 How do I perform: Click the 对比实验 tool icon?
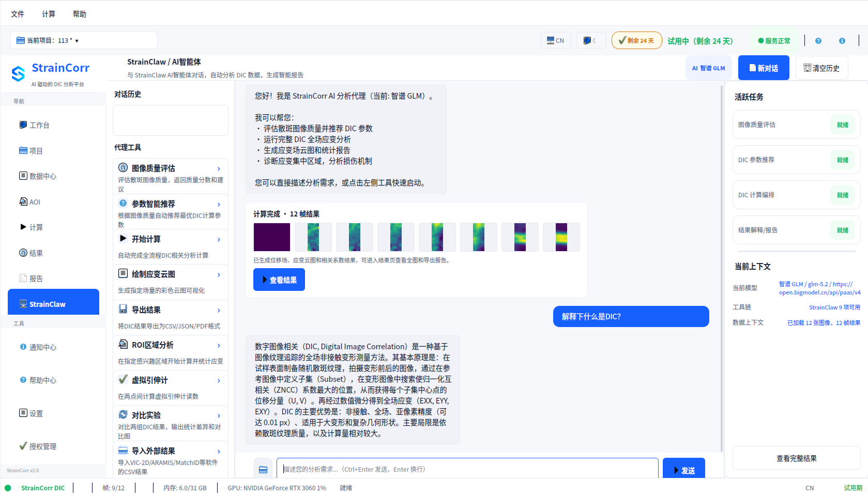click(x=123, y=414)
